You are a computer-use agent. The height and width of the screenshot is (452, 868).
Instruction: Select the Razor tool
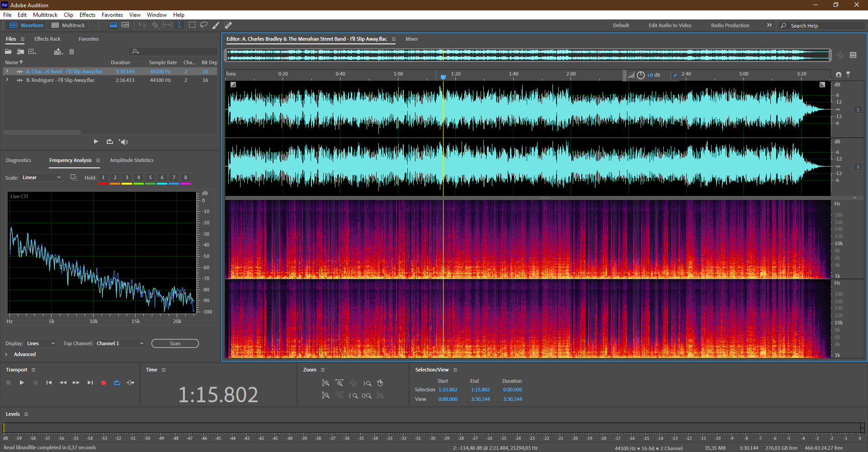pos(155,25)
